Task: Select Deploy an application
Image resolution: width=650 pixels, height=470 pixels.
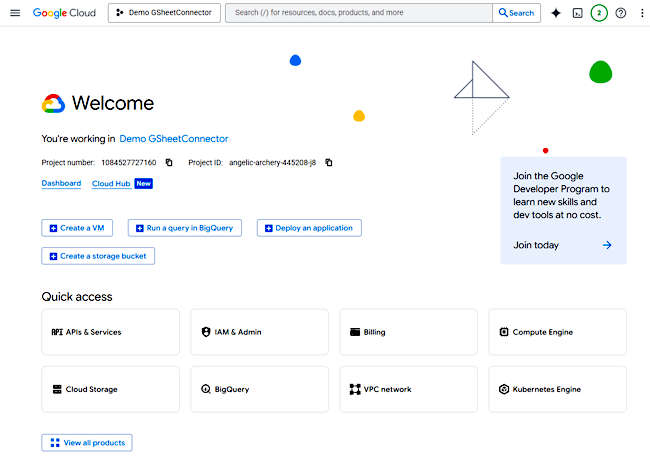Action: (309, 228)
